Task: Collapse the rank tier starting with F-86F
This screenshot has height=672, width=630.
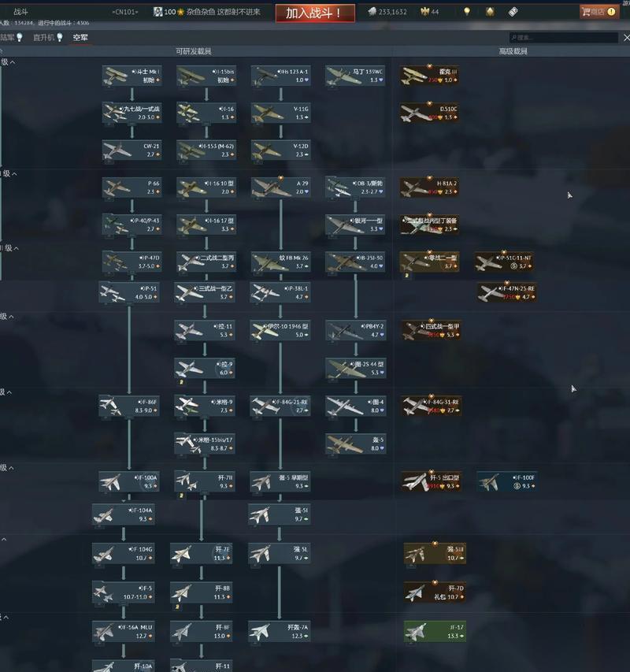Action: click(x=9, y=392)
